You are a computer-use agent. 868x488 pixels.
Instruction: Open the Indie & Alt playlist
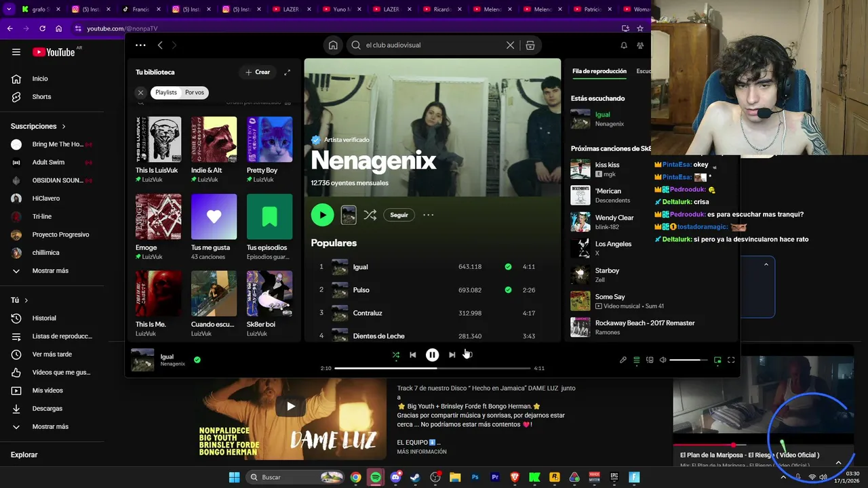214,150
